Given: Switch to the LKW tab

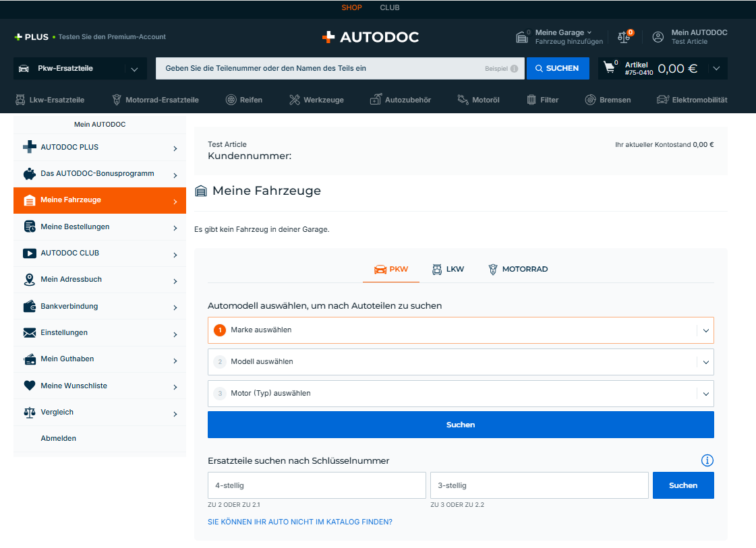Looking at the screenshot, I should click(448, 269).
